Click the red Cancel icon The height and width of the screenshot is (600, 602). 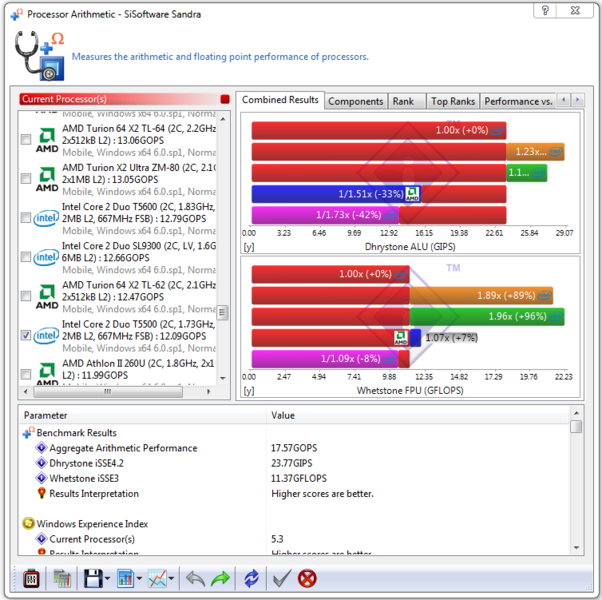(307, 579)
